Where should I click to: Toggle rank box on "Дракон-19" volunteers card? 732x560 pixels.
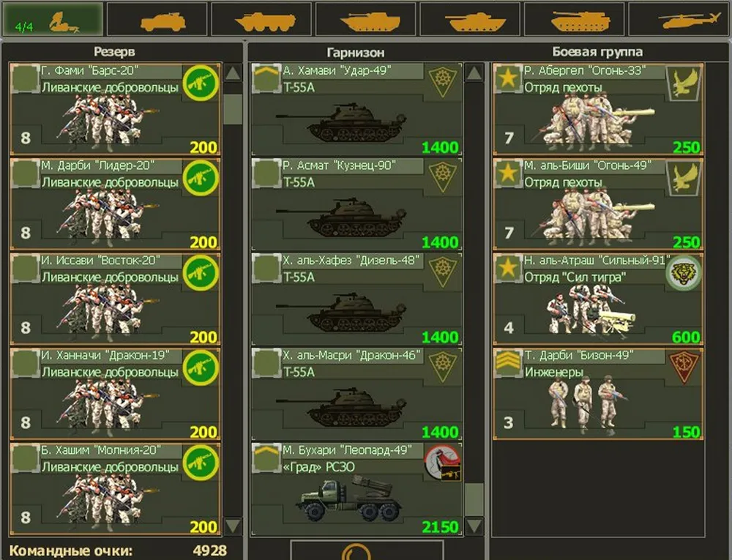tap(25, 363)
